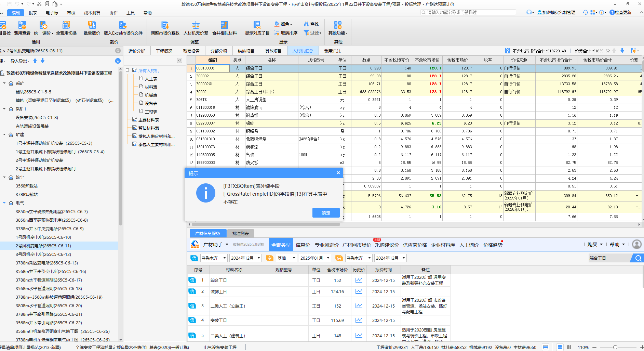Click the search magnifier for 综合工日
The height and width of the screenshot is (351, 644).
pos(638,258)
